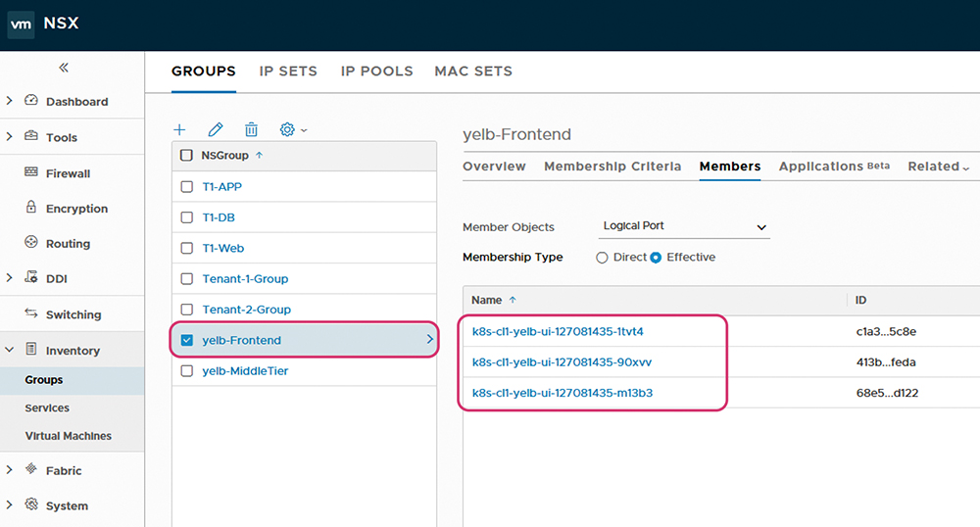Viewport: 980px width, 527px height.
Task: Expand the Fabric menu chevron
Action: [10, 469]
